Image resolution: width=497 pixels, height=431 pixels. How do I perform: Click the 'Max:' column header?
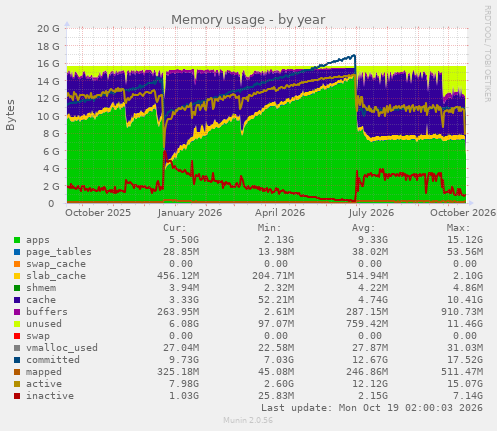tap(459, 228)
